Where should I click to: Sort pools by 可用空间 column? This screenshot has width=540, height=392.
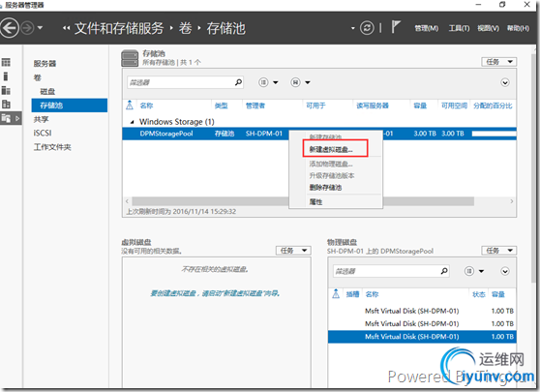point(454,106)
